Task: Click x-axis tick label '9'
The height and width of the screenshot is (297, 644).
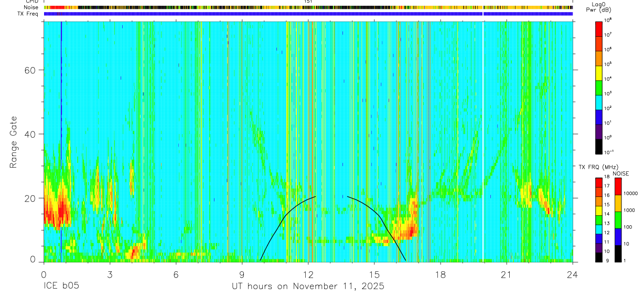Action: pos(242,274)
